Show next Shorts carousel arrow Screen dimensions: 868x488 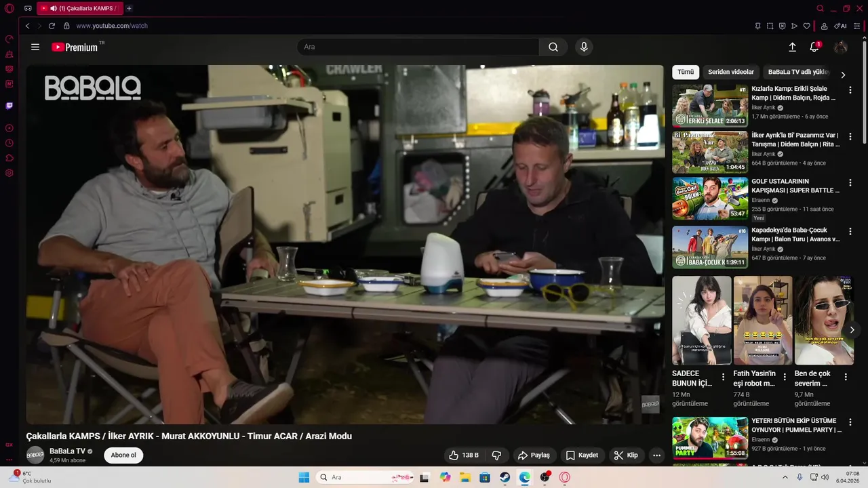coord(852,329)
